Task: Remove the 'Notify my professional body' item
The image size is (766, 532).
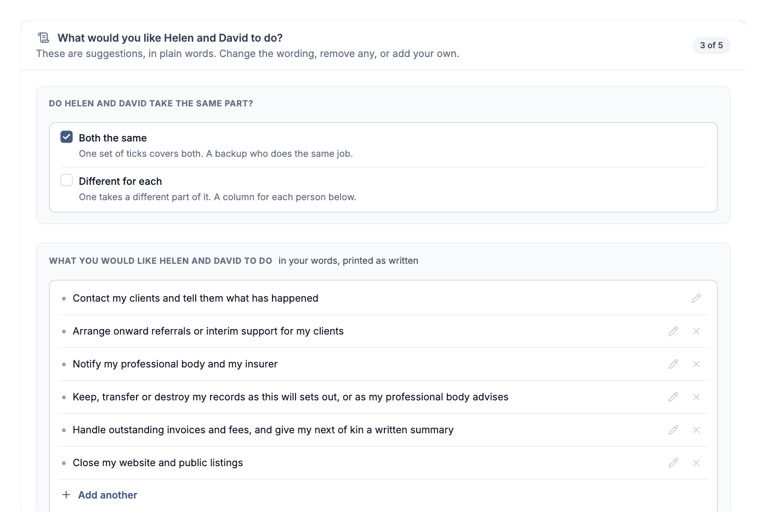Action: click(696, 364)
